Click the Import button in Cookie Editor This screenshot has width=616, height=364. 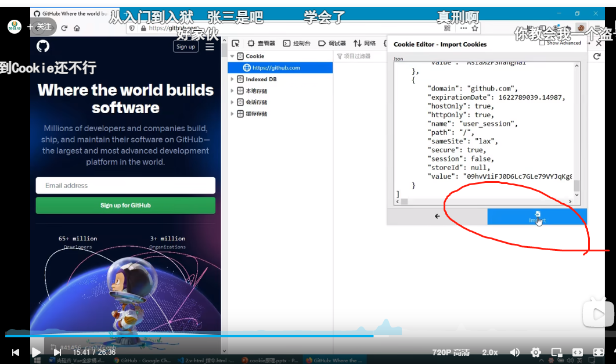[x=537, y=217]
